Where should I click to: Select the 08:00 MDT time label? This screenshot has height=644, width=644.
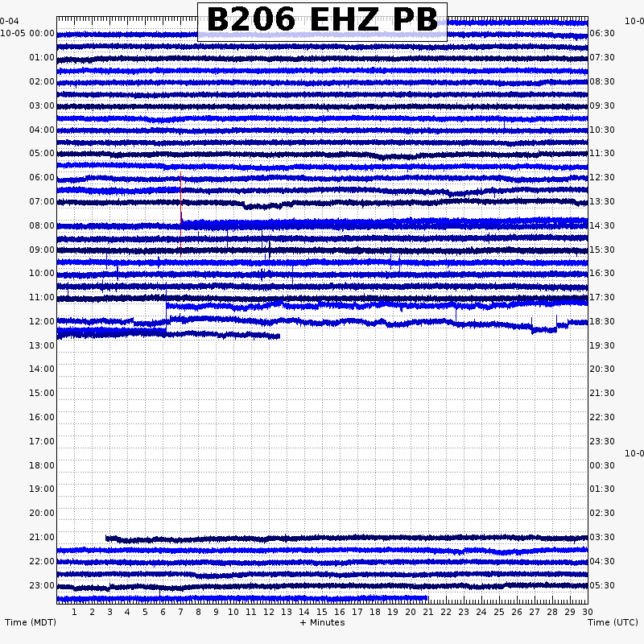[42, 226]
